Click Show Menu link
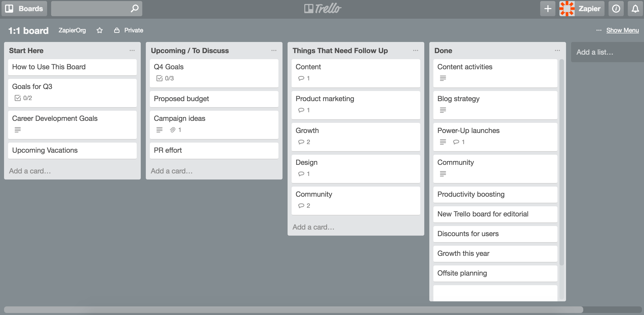 click(622, 30)
